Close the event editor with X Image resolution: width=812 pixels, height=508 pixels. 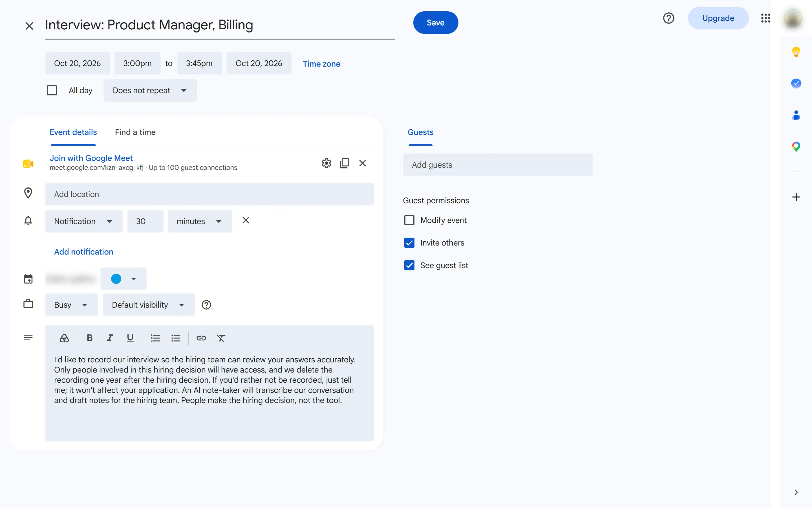click(x=29, y=26)
